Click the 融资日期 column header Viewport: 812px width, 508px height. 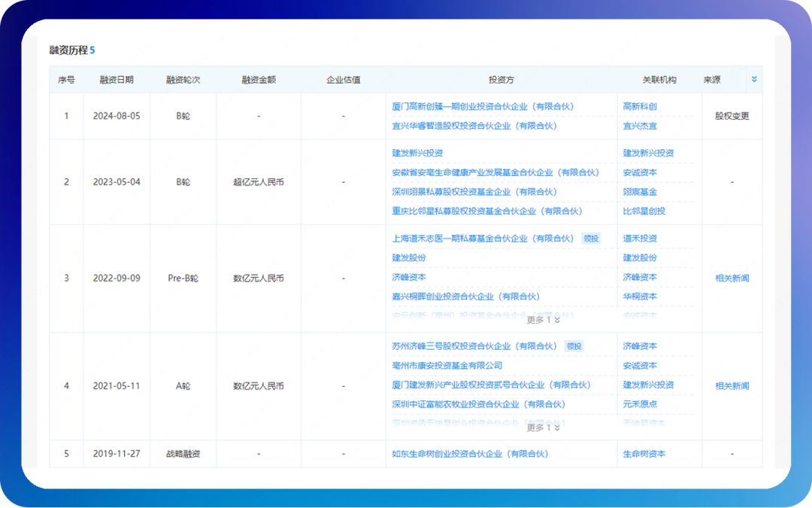pos(117,80)
